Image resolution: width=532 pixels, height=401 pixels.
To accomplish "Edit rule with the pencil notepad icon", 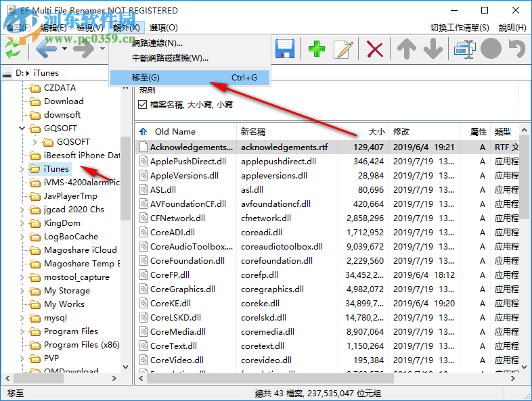I will tap(343, 49).
